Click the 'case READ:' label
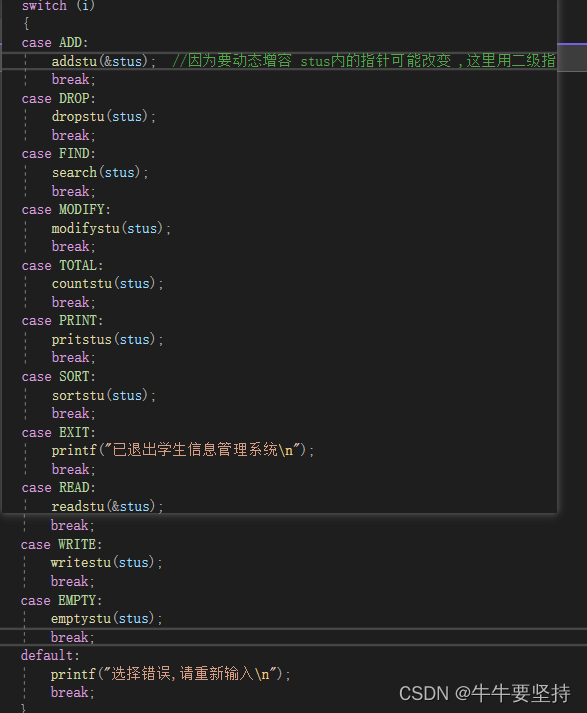 (x=58, y=488)
